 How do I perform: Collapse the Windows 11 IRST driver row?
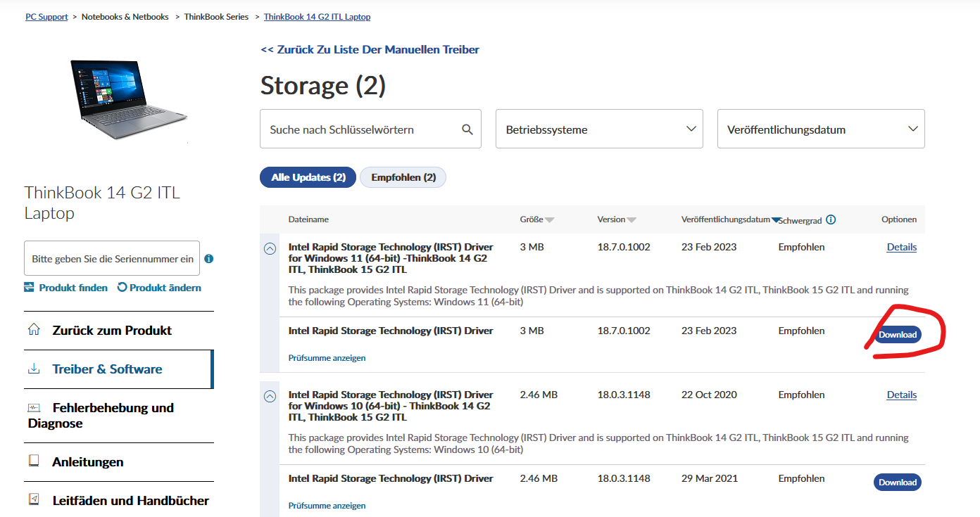(270, 248)
